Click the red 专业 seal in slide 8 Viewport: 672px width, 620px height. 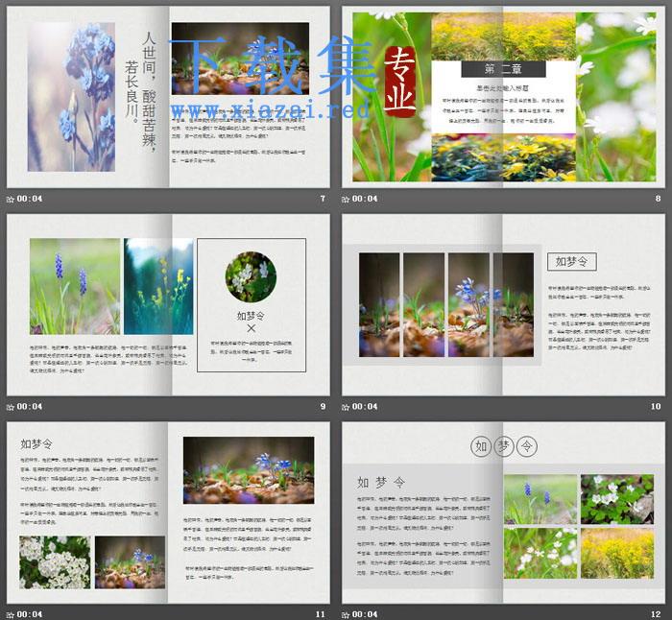click(400, 82)
